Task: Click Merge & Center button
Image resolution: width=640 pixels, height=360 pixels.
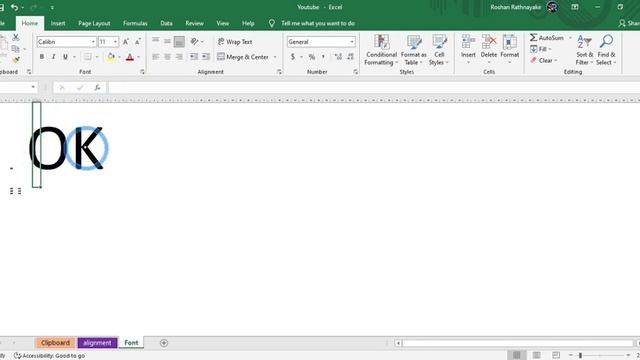Action: coord(243,57)
